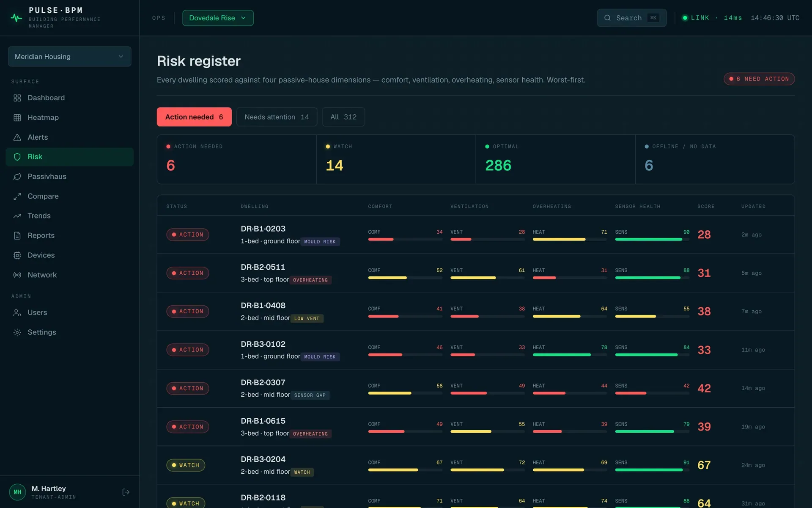The height and width of the screenshot is (508, 812).
Task: Switch to the All 312 tab
Action: [x=343, y=117]
